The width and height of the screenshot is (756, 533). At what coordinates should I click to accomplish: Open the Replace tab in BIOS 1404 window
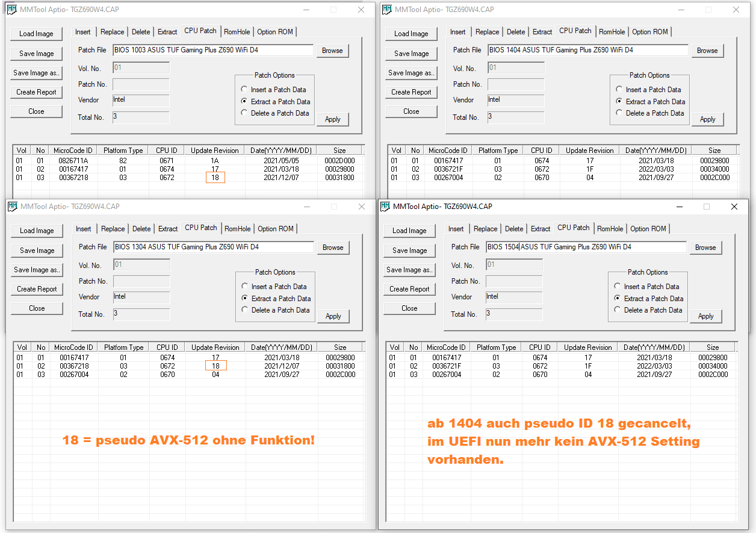488,32
